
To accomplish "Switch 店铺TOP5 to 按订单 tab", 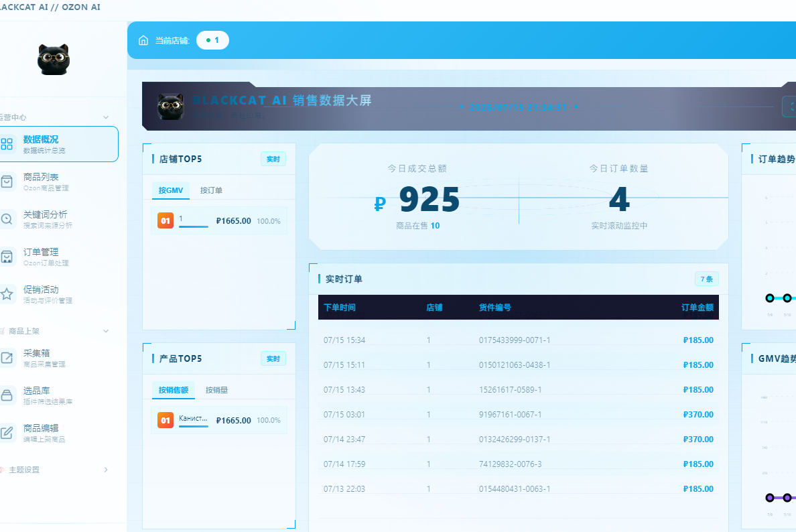I will [211, 190].
